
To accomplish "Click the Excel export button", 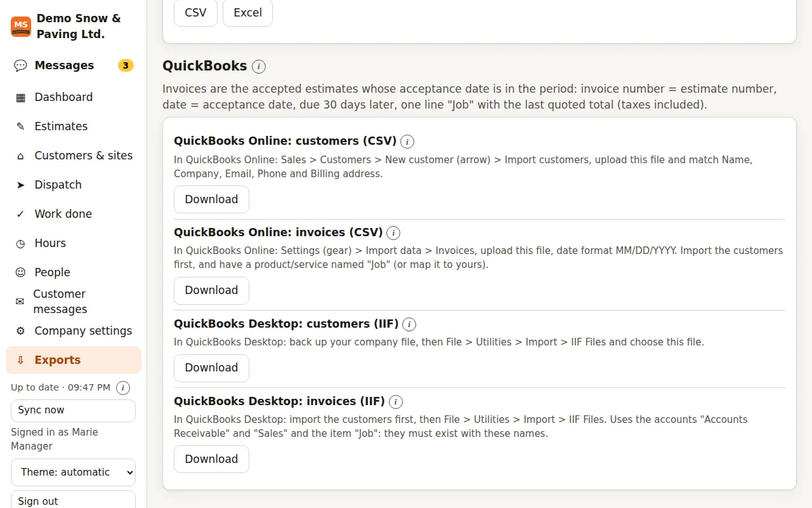I will point(247,13).
